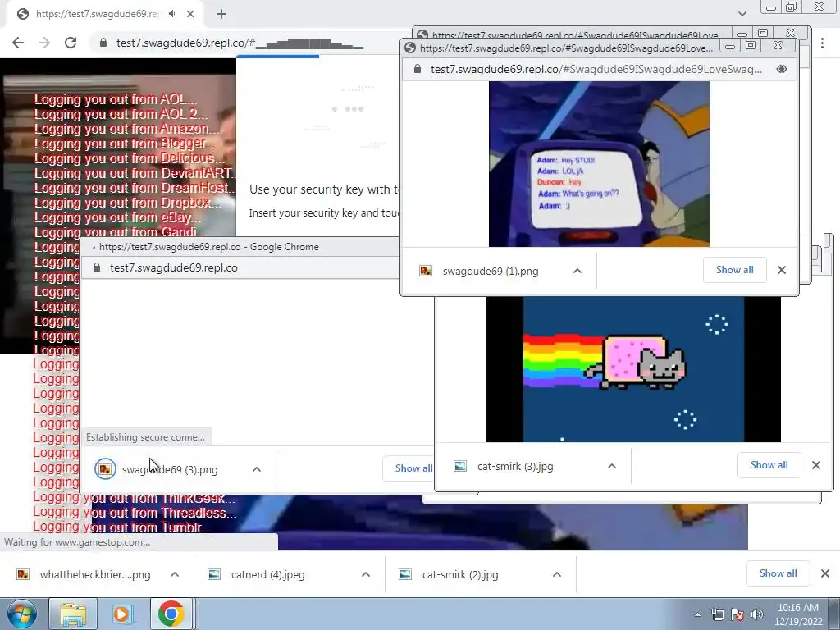Mute the tab using its audio speaker icon
The width and height of the screenshot is (840, 630).
click(x=172, y=14)
